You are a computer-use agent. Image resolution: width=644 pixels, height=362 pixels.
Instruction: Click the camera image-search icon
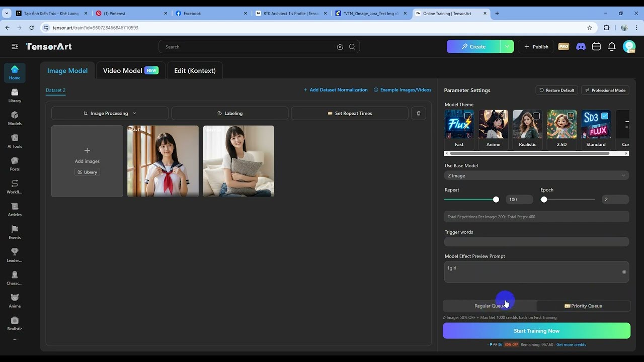coord(340,47)
